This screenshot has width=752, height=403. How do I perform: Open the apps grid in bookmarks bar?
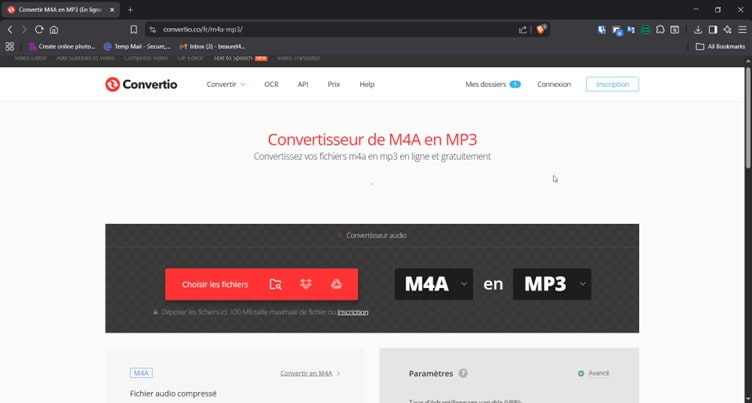(x=10, y=47)
